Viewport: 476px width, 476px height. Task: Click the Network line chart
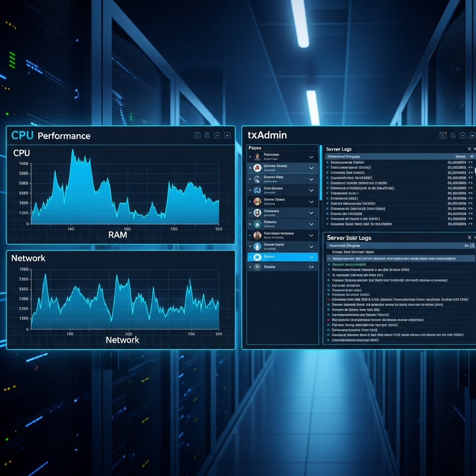(125, 301)
